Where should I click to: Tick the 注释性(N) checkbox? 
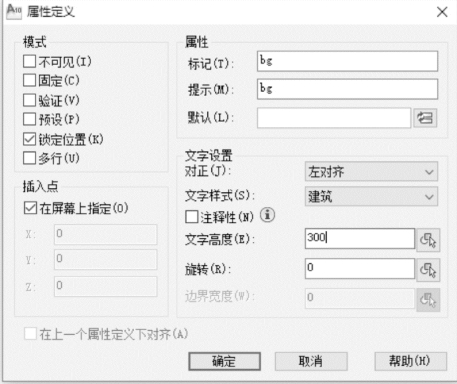(192, 217)
